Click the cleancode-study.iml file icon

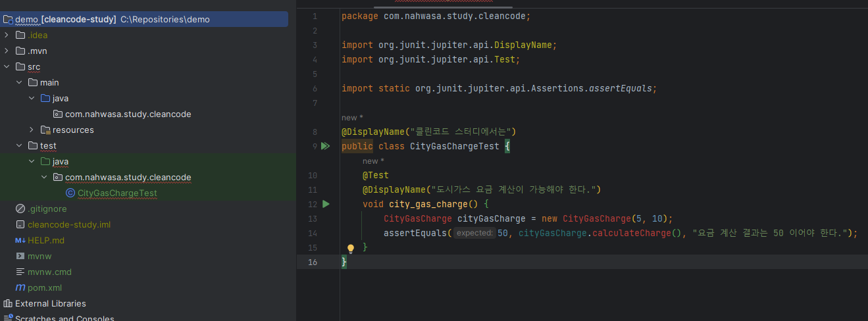pyautogui.click(x=20, y=224)
